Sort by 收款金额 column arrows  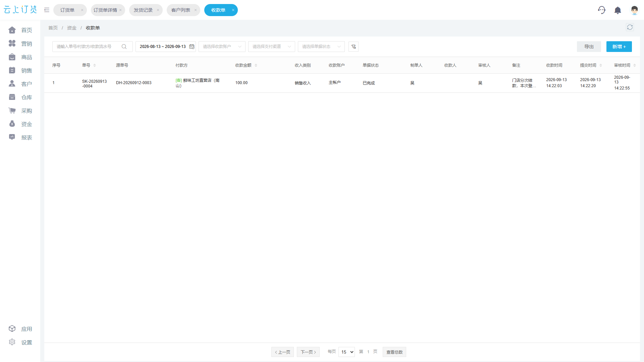256,65
